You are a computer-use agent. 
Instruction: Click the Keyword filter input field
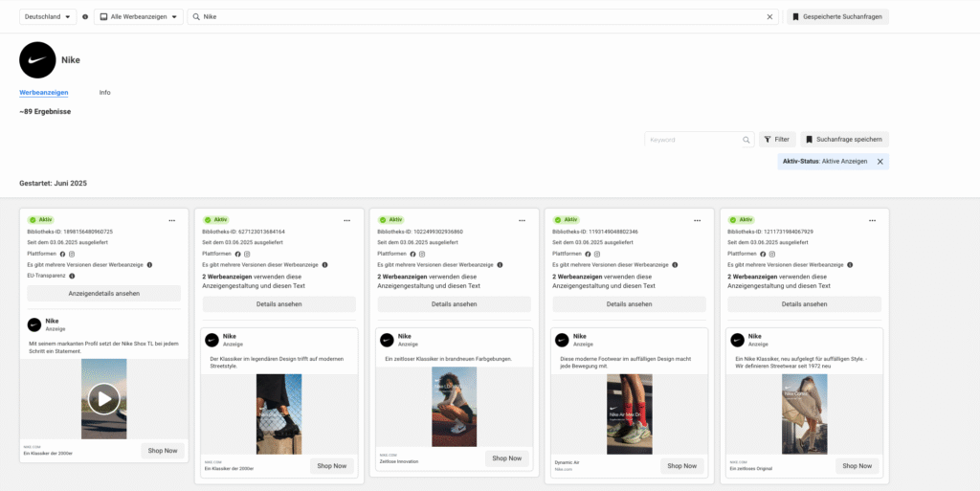point(693,140)
